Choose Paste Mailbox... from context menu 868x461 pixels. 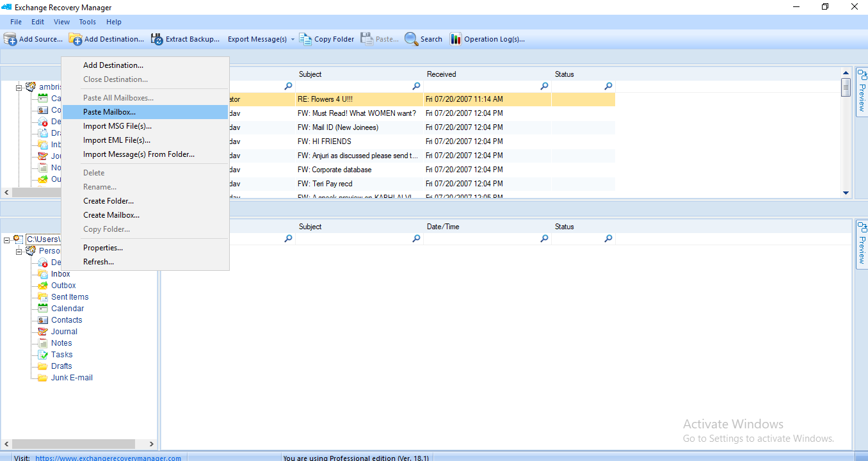[x=145, y=112]
